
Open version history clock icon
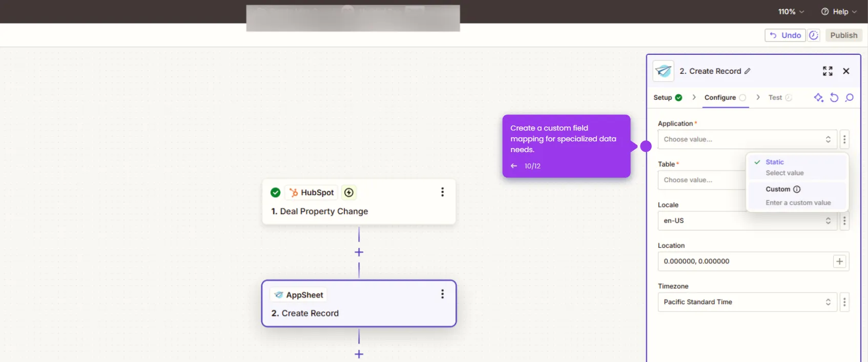coord(814,35)
